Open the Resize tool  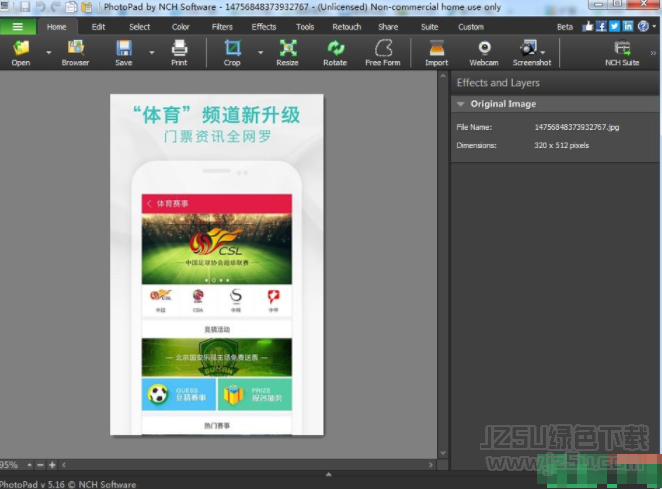click(287, 50)
